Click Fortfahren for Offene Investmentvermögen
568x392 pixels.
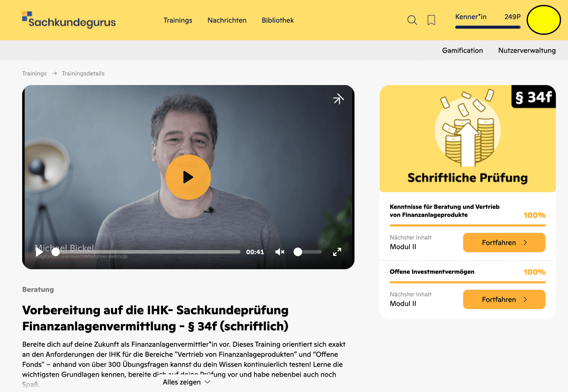(504, 299)
